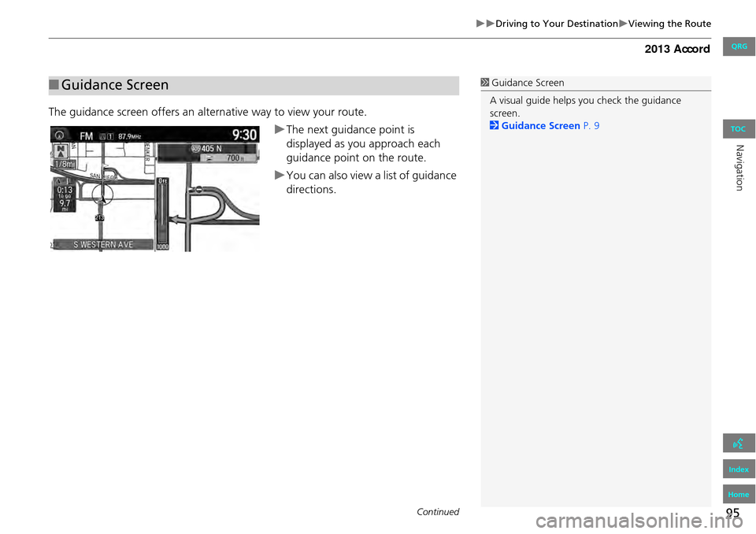Click Viewing the Route breadcrumb
The width and height of the screenshot is (756, 534).
pos(669,24)
